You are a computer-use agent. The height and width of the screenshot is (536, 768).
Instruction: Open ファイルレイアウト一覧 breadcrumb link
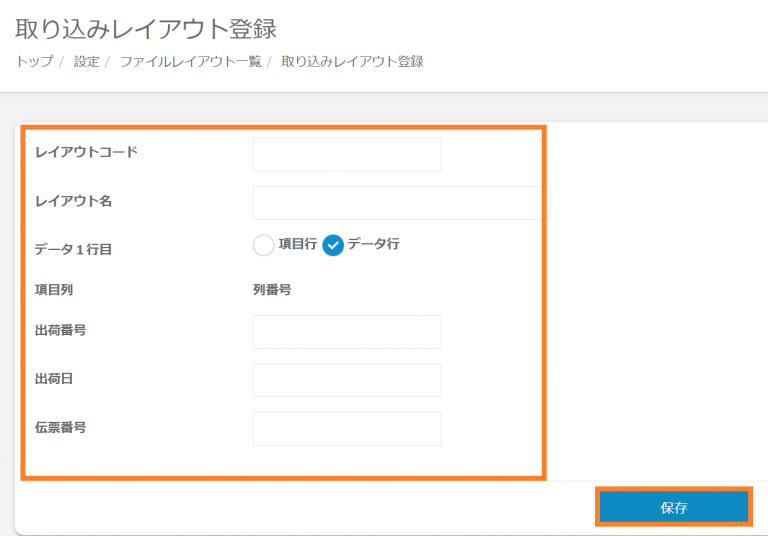tap(190, 61)
